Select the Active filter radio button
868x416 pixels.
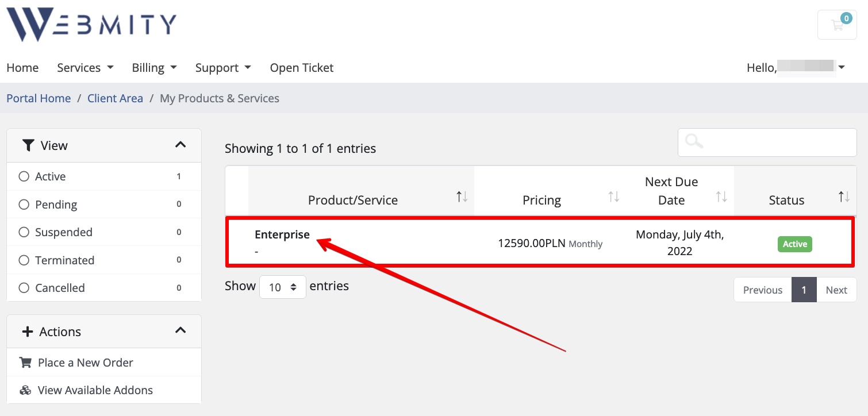click(x=24, y=176)
